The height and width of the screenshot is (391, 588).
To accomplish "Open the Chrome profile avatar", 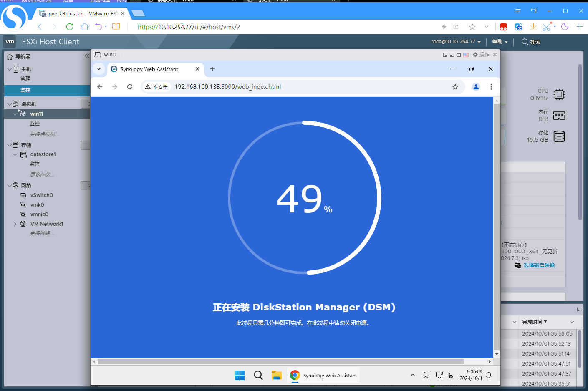I will click(476, 87).
